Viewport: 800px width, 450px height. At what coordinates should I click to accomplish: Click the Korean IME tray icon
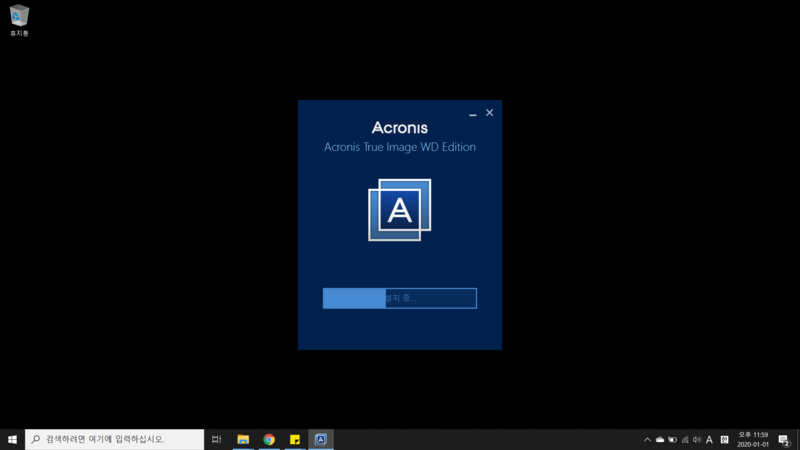(724, 439)
